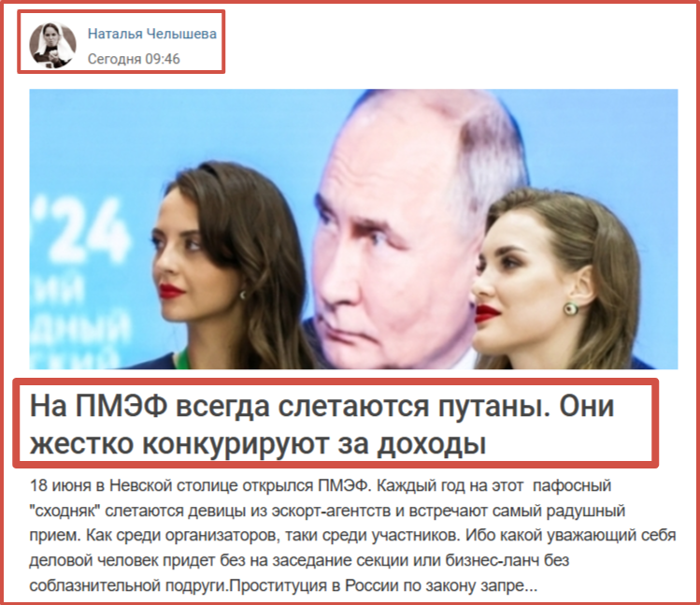Open the author's round profile avatar
The image size is (700, 605).
click(x=52, y=46)
